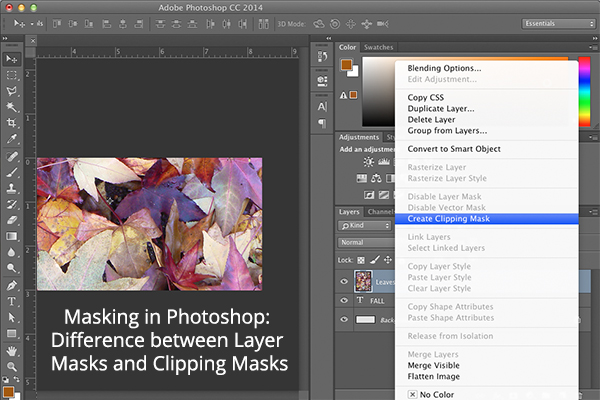Screen dimensions: 600x400
Task: Select the Magic Wand tool
Action: point(11,107)
